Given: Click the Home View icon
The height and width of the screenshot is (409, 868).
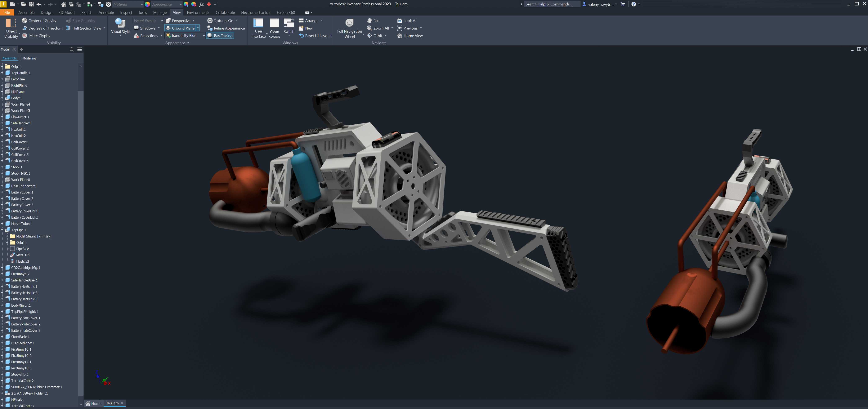Looking at the screenshot, I should tap(399, 36).
